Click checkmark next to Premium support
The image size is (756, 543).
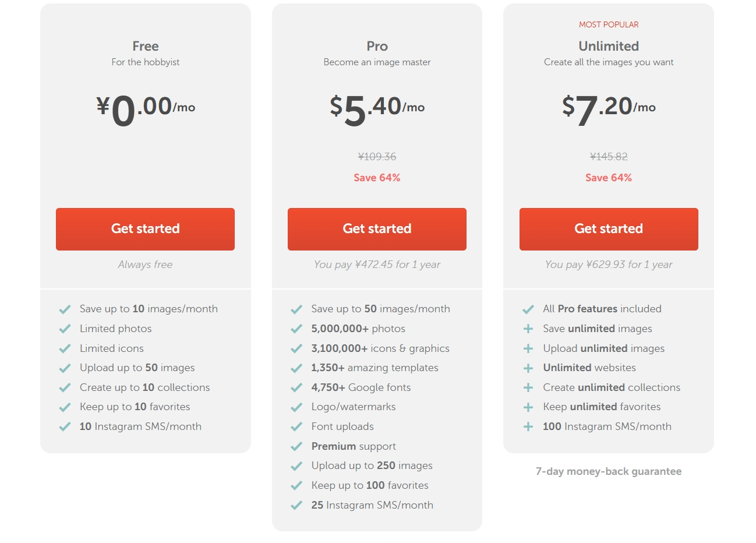click(296, 447)
